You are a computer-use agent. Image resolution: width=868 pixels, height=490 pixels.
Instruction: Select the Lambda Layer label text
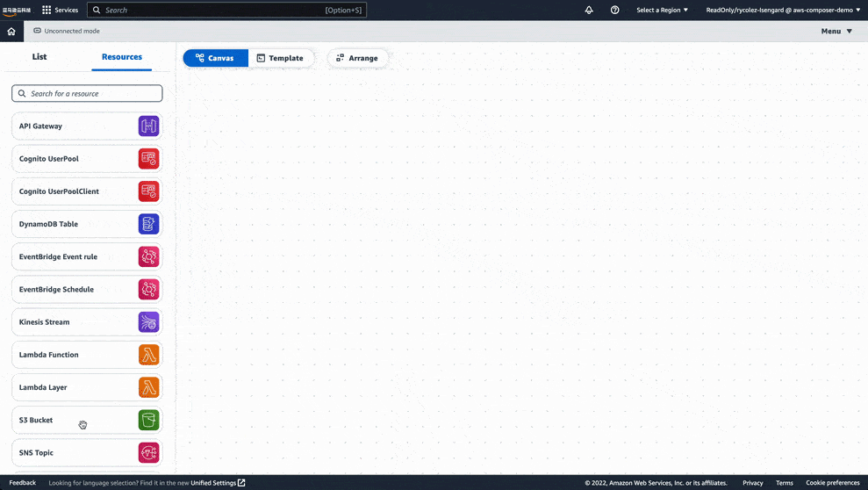tap(43, 387)
